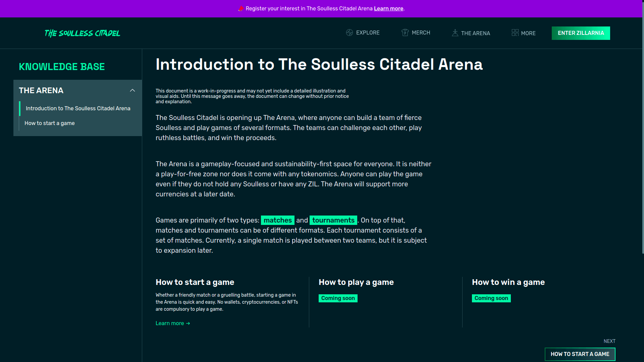Click the sword icon beside THE ARENA
This screenshot has width=644, height=362.
(x=455, y=33)
